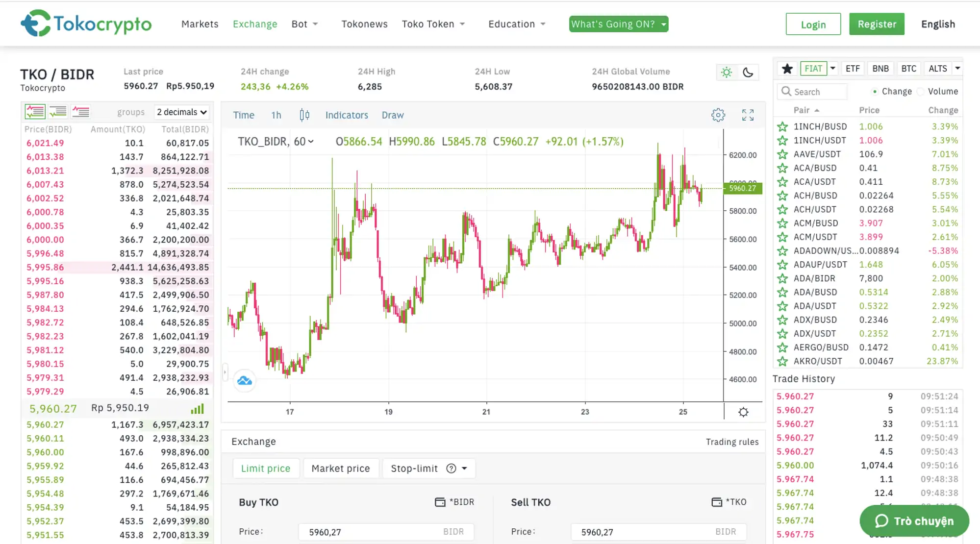Click the Login button
The image size is (980, 544).
(x=813, y=24)
